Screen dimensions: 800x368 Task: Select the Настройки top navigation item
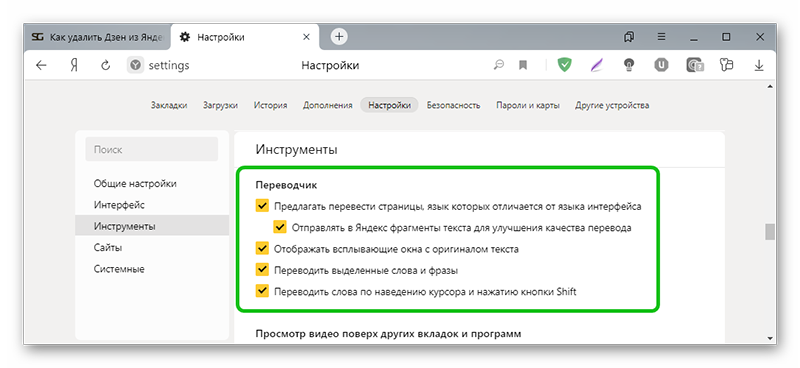point(389,105)
